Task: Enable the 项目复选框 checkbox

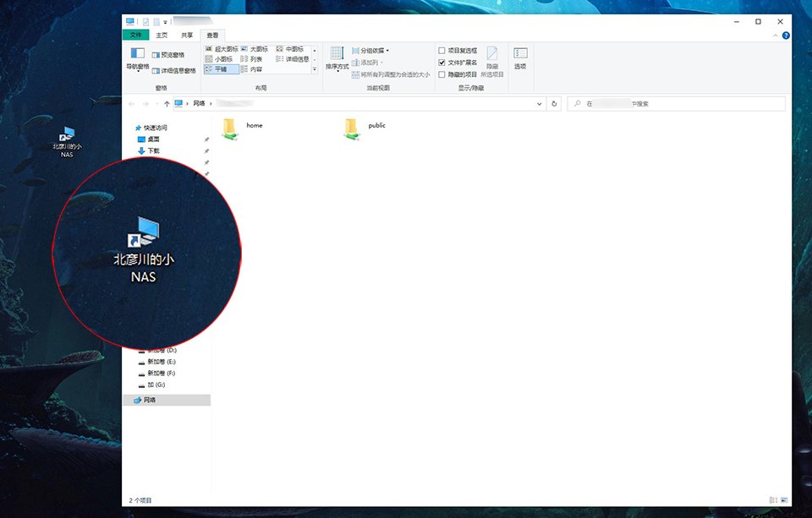Action: 442,51
